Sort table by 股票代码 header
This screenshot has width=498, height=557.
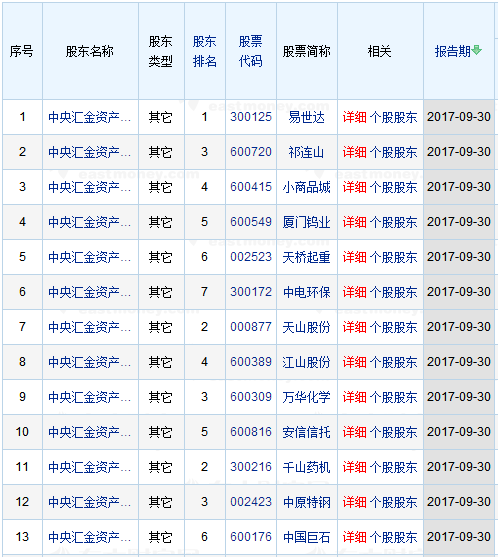250,51
